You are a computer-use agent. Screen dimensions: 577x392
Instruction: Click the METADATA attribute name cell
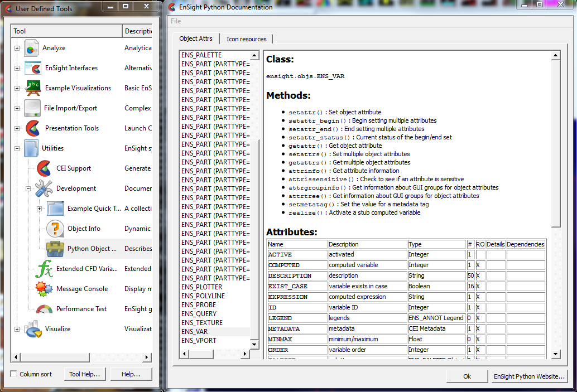click(297, 329)
